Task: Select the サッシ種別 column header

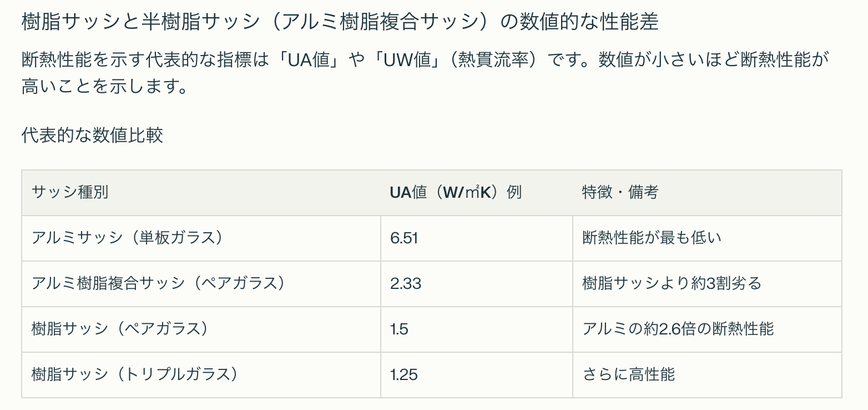Action: pos(201,193)
